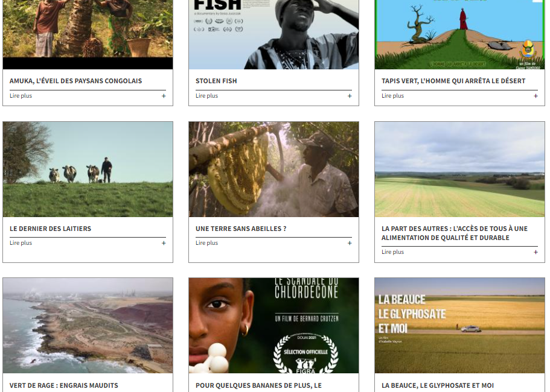The height and width of the screenshot is (392, 550).
Task: Open 'Lire plus' under La Part des Autres
Action: (392, 252)
